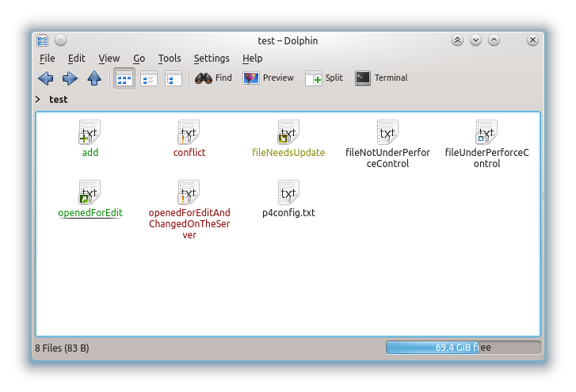576x392 pixels.
Task: Click the 8 Files (83 B) status text
Action: (x=62, y=348)
